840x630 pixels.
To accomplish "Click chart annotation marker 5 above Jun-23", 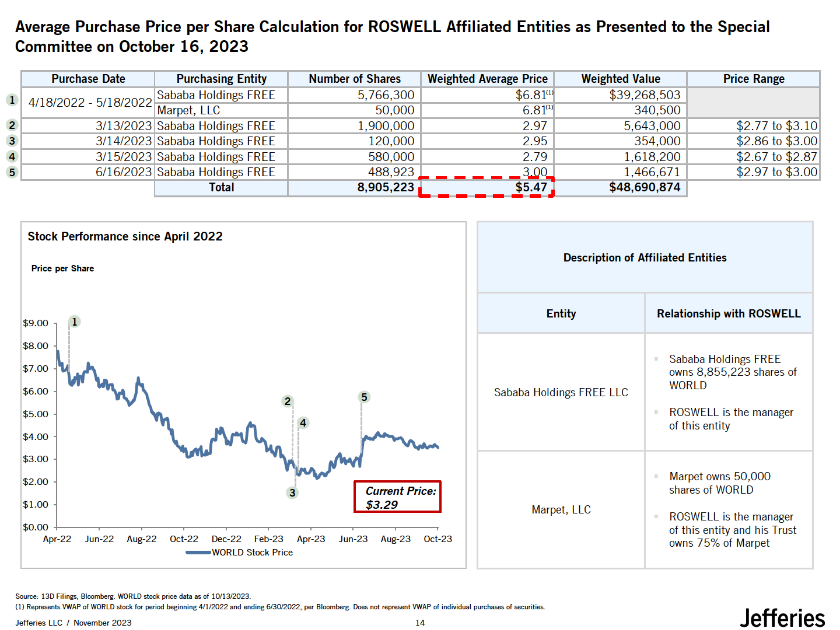I will (x=364, y=397).
